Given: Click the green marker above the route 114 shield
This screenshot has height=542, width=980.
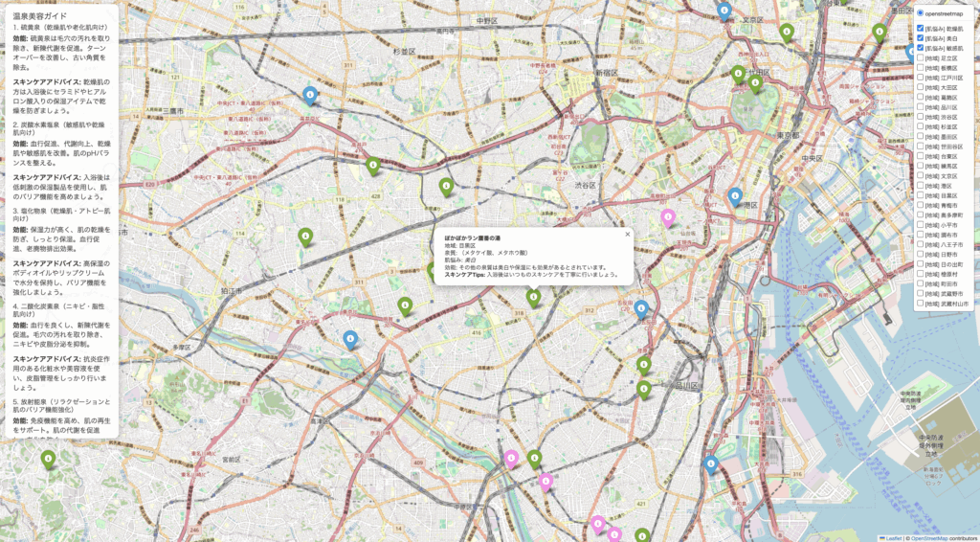Looking at the screenshot, I should pyautogui.click(x=305, y=237).
